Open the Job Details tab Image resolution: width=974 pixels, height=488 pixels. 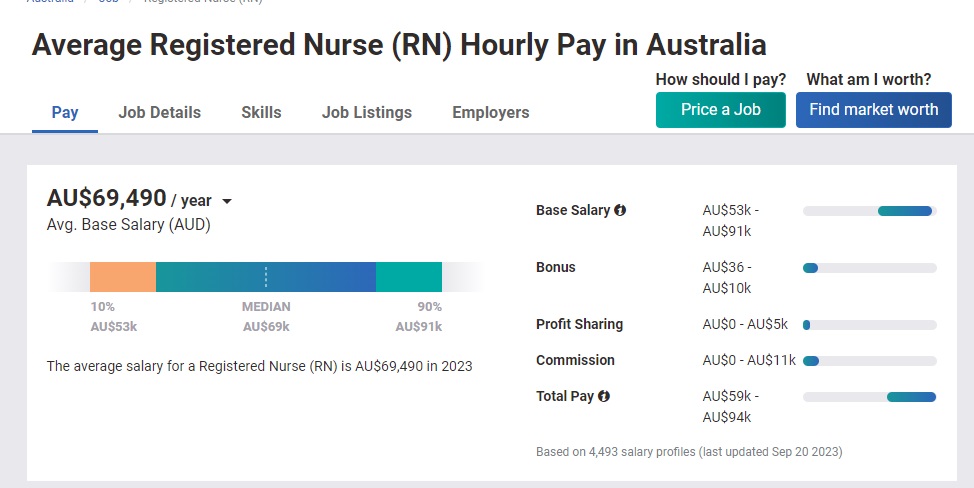160,112
